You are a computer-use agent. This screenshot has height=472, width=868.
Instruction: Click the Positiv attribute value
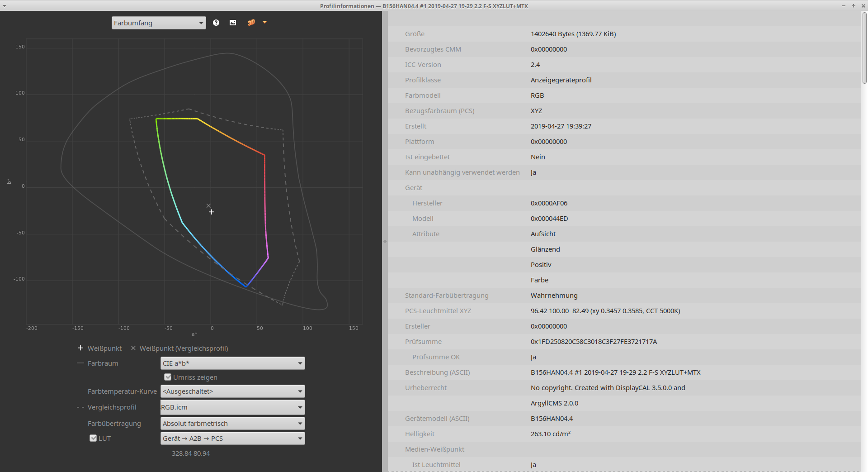(x=541, y=265)
